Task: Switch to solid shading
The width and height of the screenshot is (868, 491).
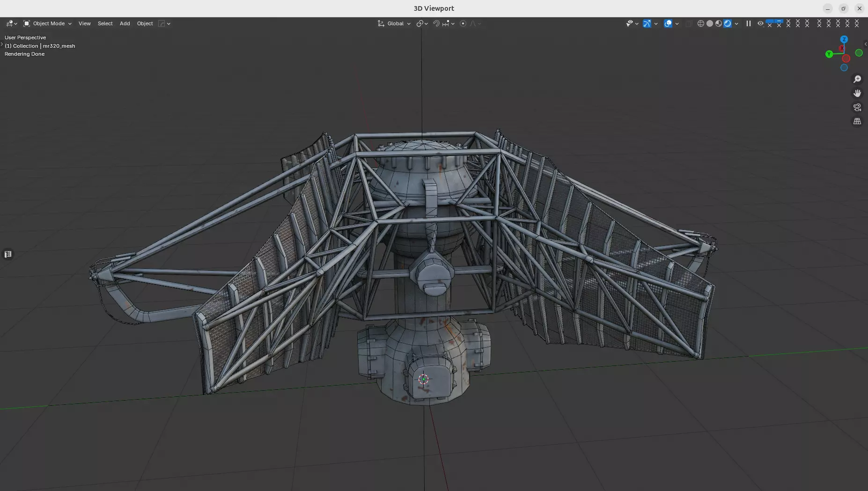Action: [710, 23]
